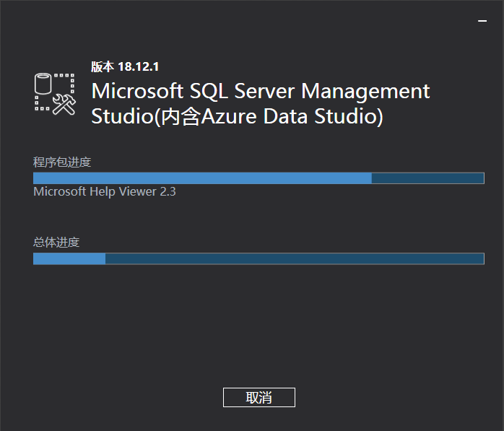Click the unfilled part of 总体进度 bar
504x431 pixels.
(x=295, y=258)
